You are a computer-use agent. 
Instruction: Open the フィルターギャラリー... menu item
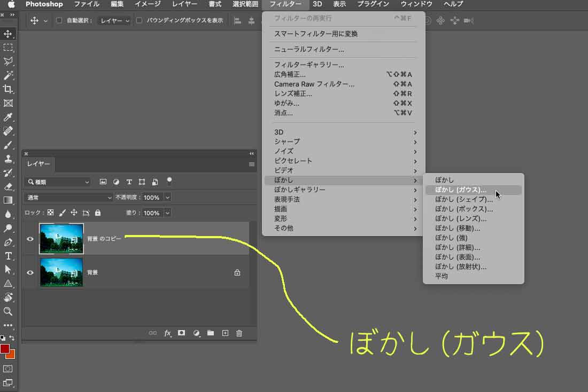pos(344,65)
